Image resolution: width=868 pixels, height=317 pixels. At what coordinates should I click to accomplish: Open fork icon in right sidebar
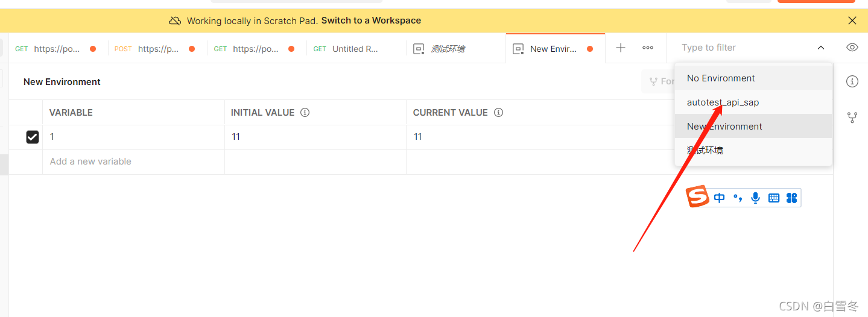[x=852, y=118]
